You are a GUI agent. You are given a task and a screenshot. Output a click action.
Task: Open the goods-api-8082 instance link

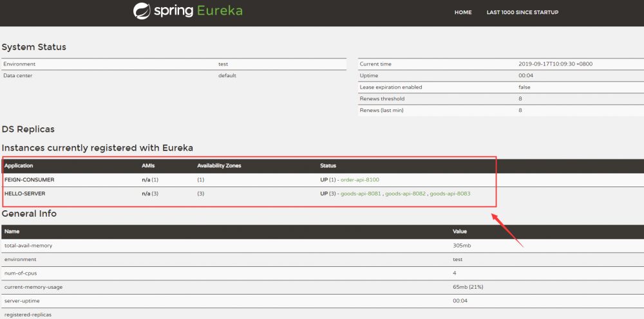406,194
